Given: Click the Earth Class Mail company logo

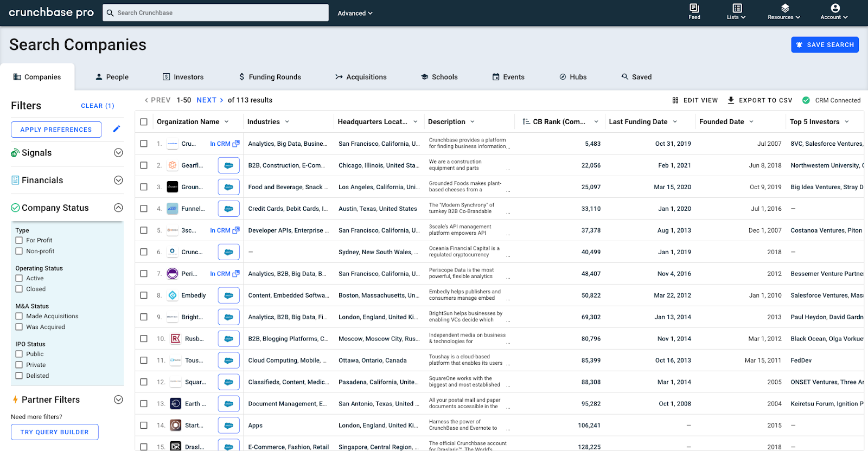Looking at the screenshot, I should coord(176,404).
